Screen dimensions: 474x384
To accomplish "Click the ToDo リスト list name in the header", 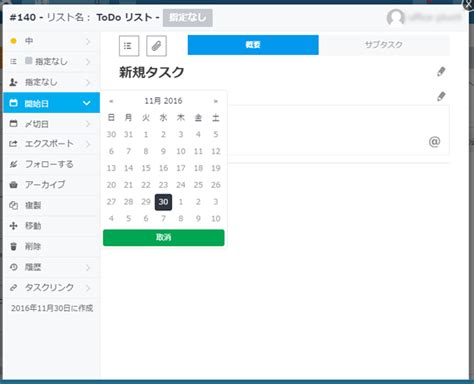I will tap(124, 18).
